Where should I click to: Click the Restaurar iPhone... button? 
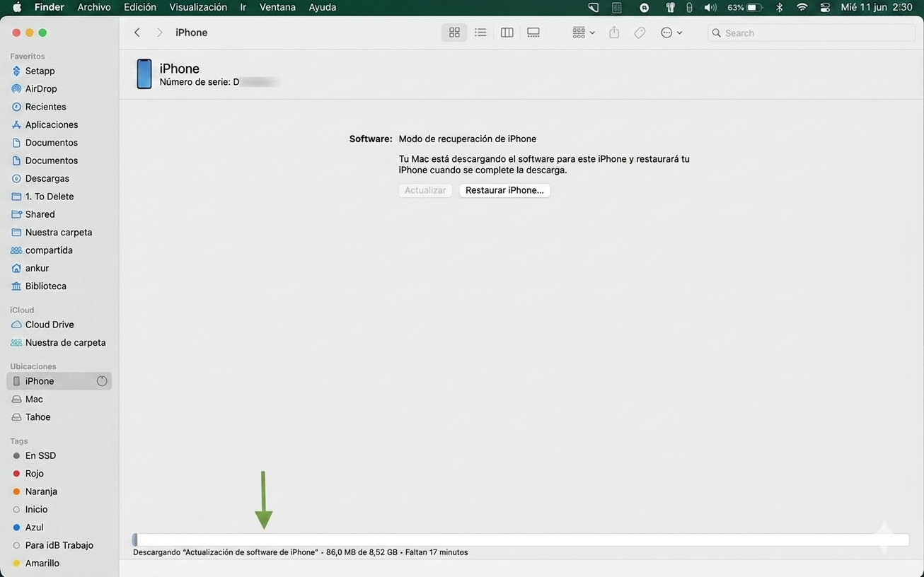[504, 190]
